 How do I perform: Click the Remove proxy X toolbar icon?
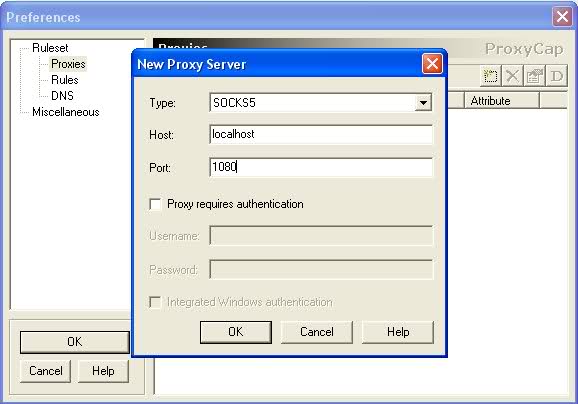coord(512,76)
